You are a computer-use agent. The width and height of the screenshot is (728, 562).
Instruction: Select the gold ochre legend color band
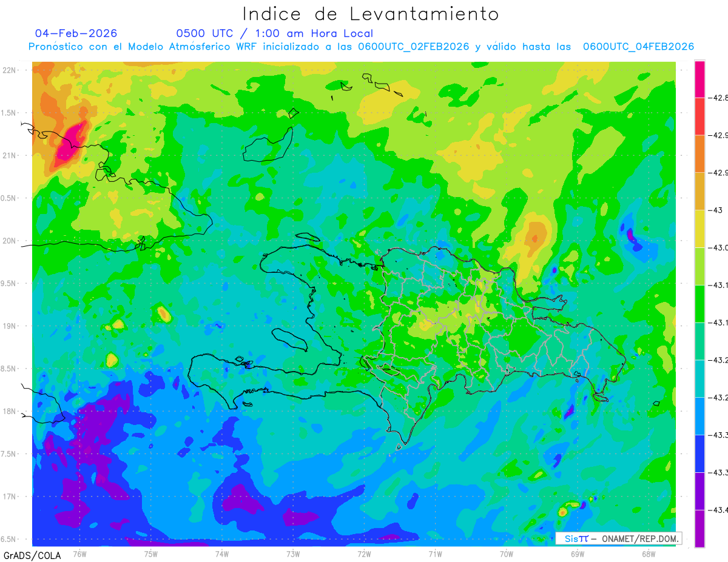pos(699,191)
